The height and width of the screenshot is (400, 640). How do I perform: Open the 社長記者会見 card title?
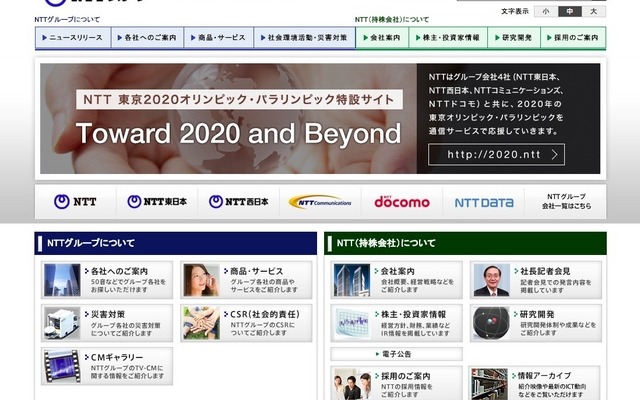[545, 271]
